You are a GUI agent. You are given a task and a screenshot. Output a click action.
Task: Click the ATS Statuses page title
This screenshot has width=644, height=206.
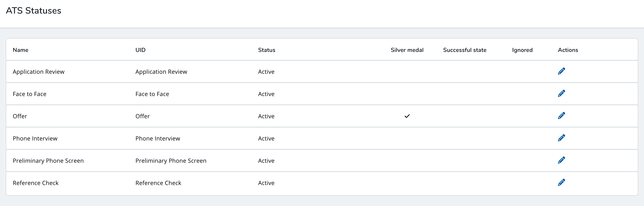pyautogui.click(x=34, y=11)
